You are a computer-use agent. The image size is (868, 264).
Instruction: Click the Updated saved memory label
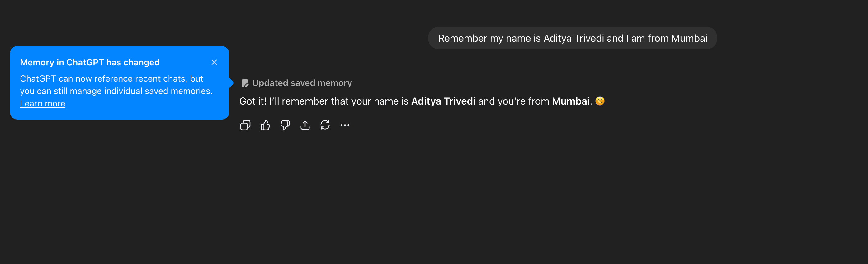(x=302, y=83)
